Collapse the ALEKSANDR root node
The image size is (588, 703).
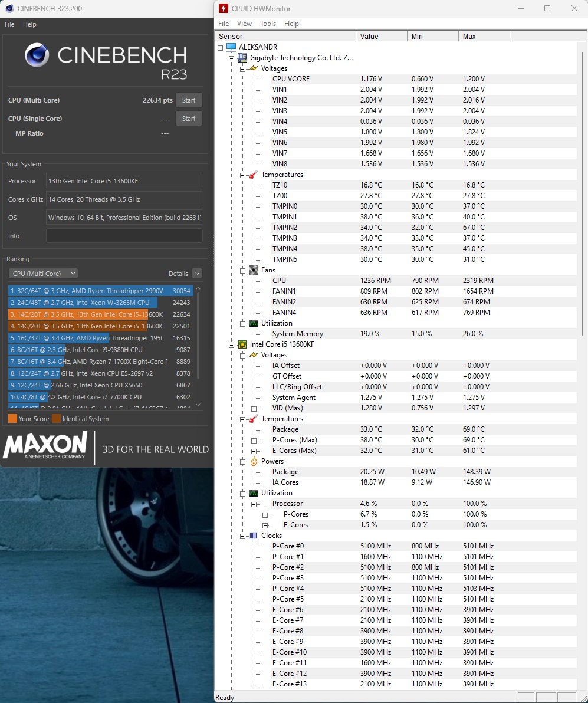(x=220, y=48)
